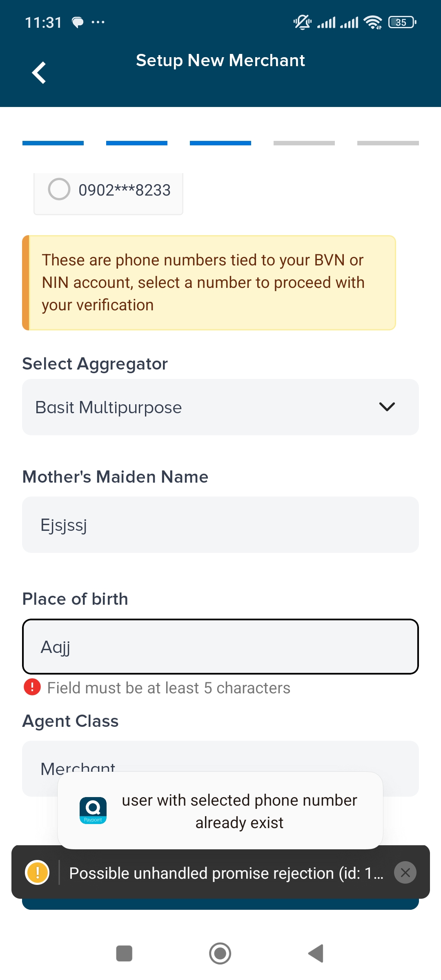Screen dimensions: 441x980
Task: Click the Place of birth input
Action: coord(220,647)
